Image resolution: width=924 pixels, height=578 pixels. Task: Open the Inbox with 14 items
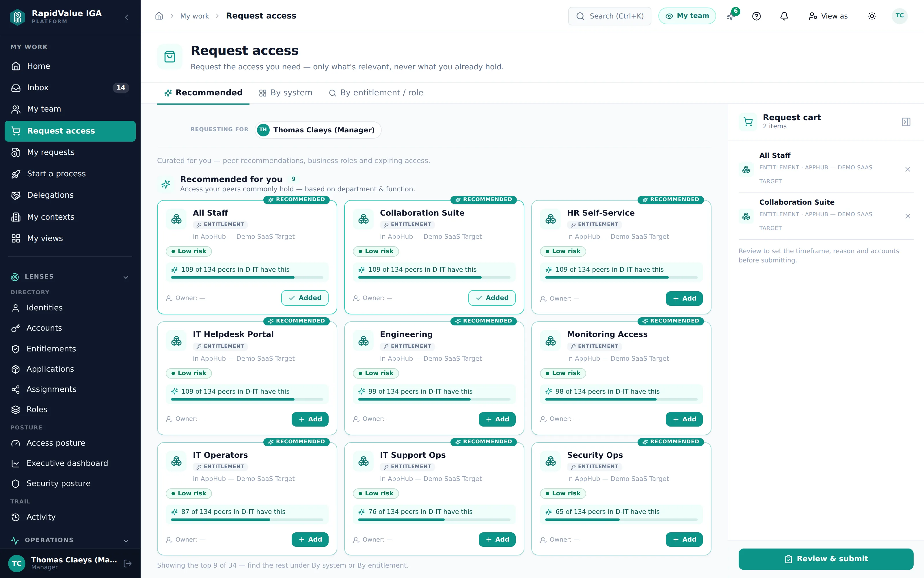pos(70,88)
